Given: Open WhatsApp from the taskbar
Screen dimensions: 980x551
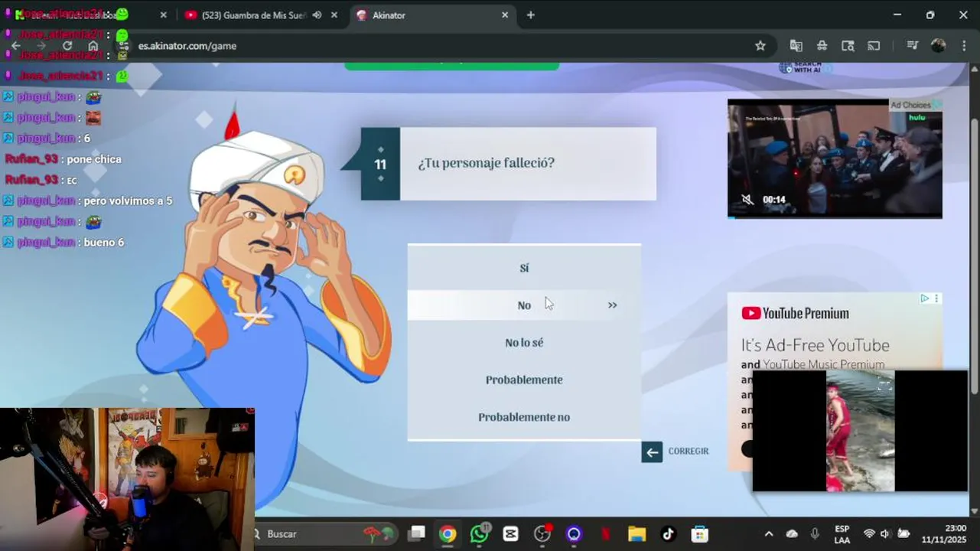Looking at the screenshot, I should click(480, 534).
